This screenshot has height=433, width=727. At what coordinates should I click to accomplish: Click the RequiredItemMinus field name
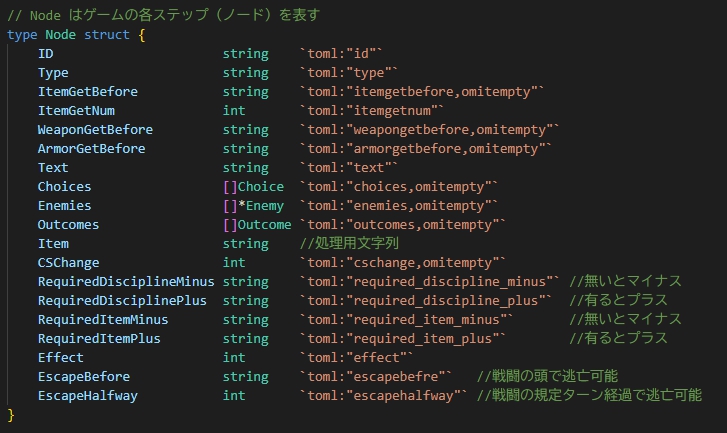click(103, 320)
